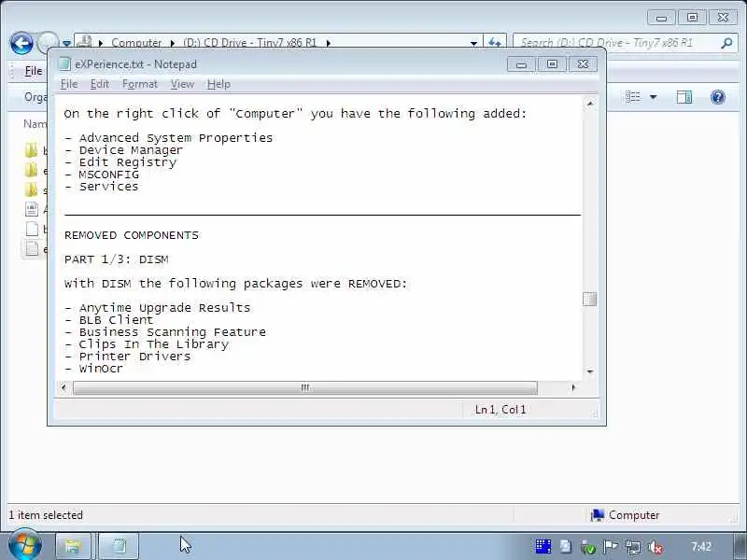Screen dimensions: 747x560
Task: Open the Action Center flag icon
Action: pyautogui.click(x=611, y=547)
